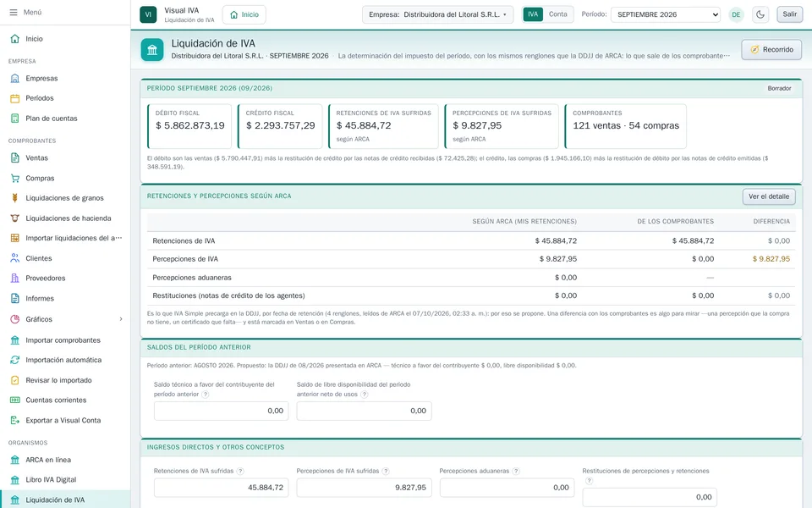This screenshot has width=812, height=508.
Task: Show help for Percepciones aduaneras field
Action: [516, 472]
